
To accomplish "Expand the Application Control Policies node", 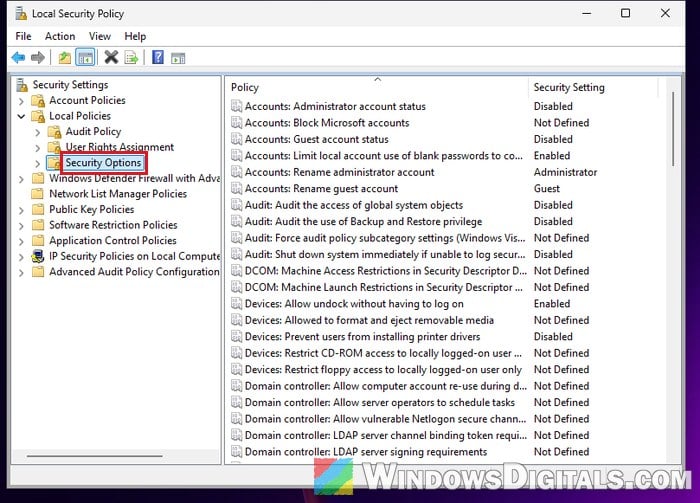I will tap(21, 241).
